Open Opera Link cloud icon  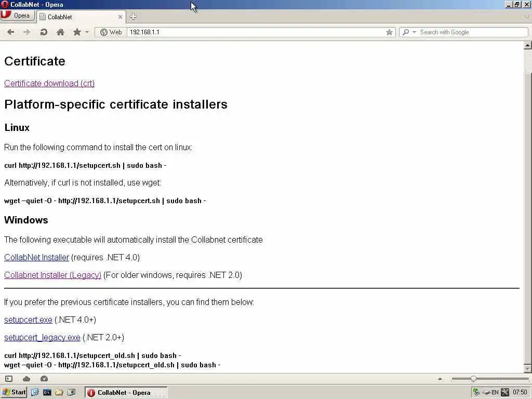coord(26,379)
